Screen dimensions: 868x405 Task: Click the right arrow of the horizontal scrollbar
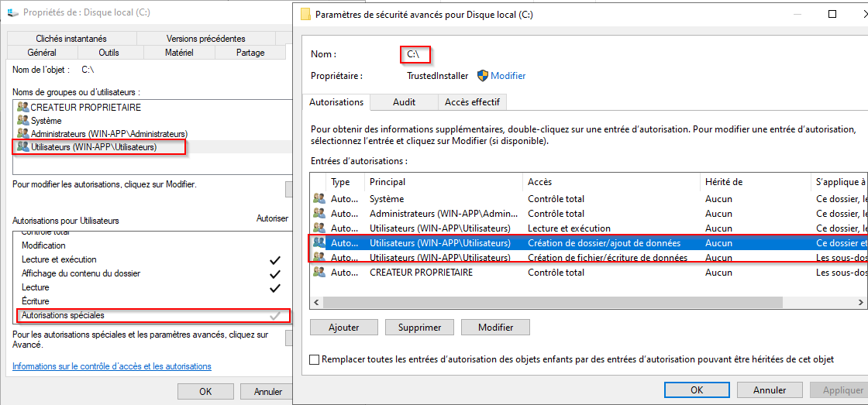pos(861,303)
